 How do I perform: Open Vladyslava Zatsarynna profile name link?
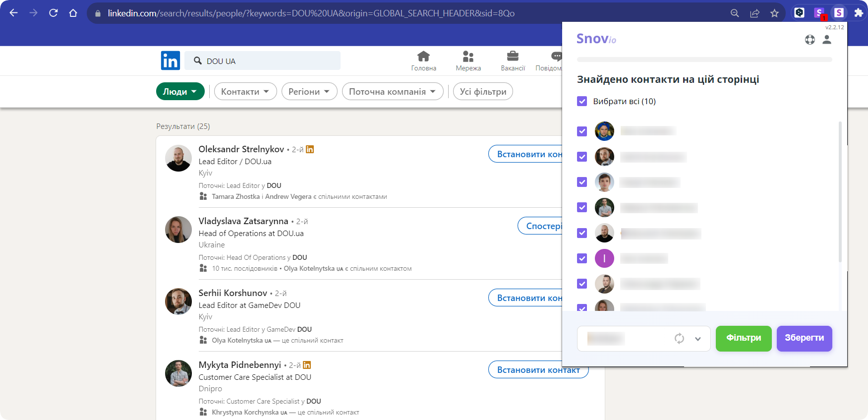click(243, 221)
